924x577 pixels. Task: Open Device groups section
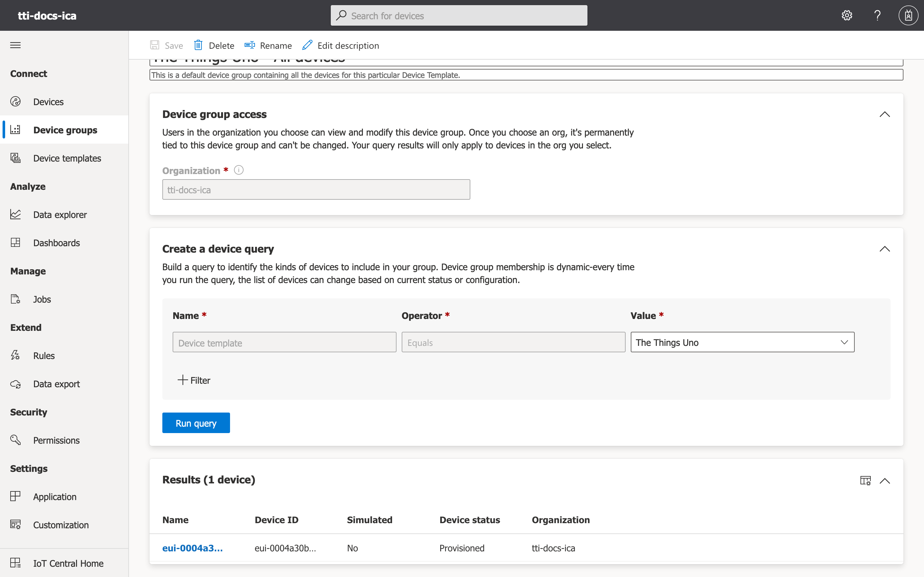(x=65, y=130)
